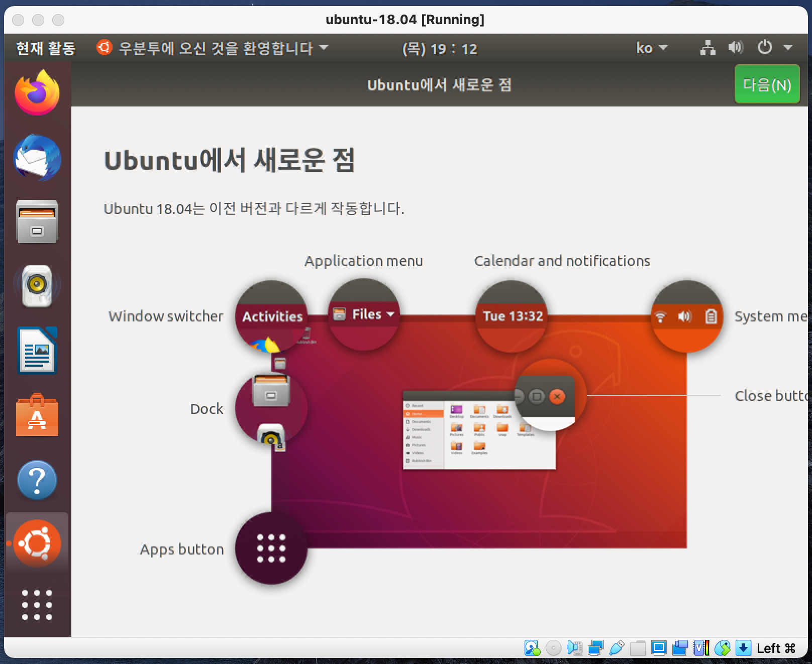Click the file manager window in illustration
Screen dimensions: 812x664
point(479,430)
